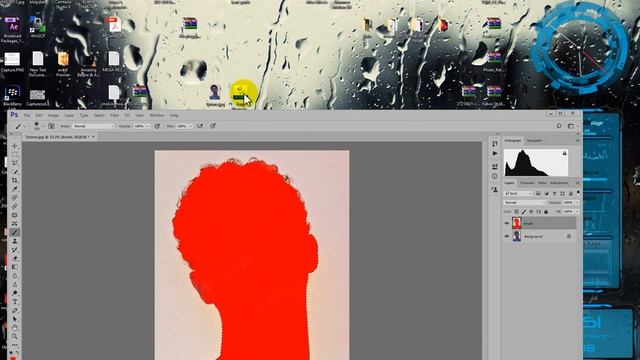Filter for pixel layers icon

pyautogui.click(x=538, y=193)
